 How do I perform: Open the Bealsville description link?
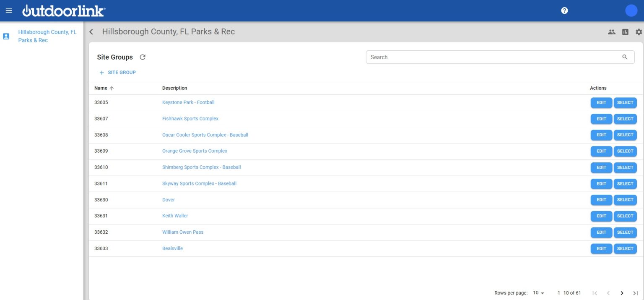pyautogui.click(x=172, y=248)
